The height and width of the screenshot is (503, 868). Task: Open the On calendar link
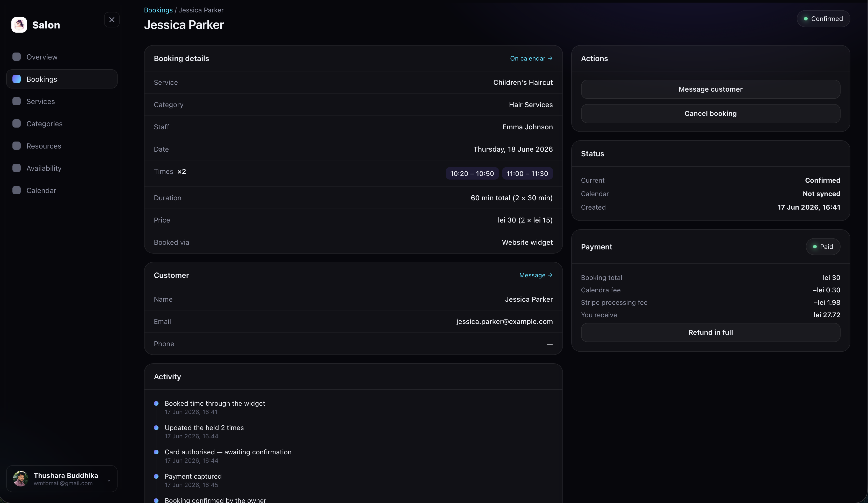531,58
